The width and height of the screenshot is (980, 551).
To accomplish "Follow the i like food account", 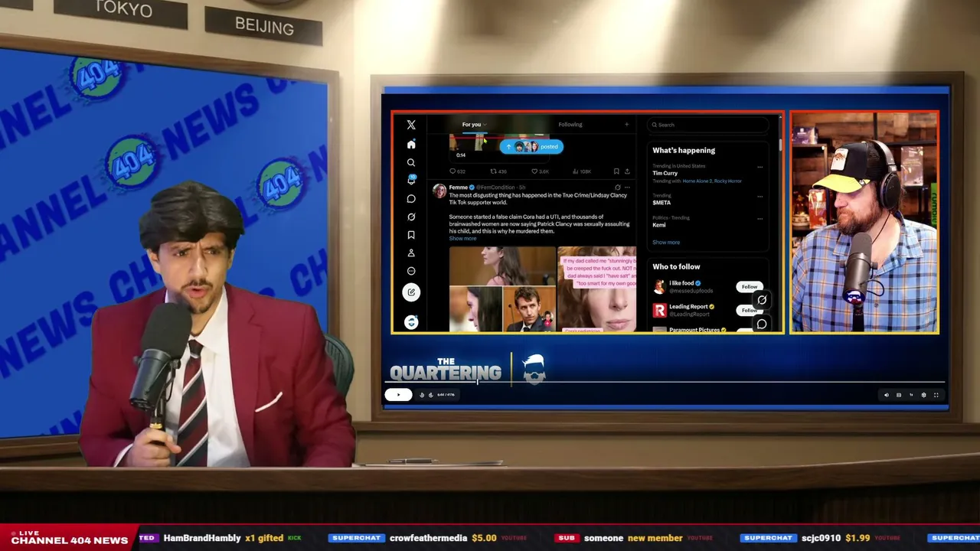I will click(x=749, y=287).
